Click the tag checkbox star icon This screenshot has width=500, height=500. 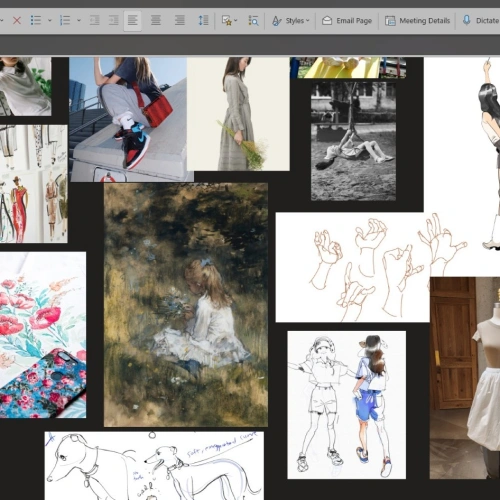point(227,21)
